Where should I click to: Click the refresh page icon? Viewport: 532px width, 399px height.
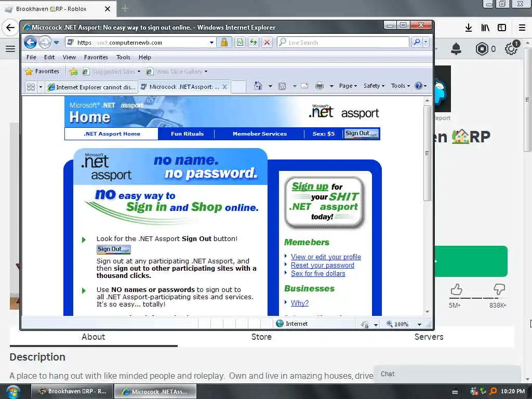pyautogui.click(x=254, y=43)
